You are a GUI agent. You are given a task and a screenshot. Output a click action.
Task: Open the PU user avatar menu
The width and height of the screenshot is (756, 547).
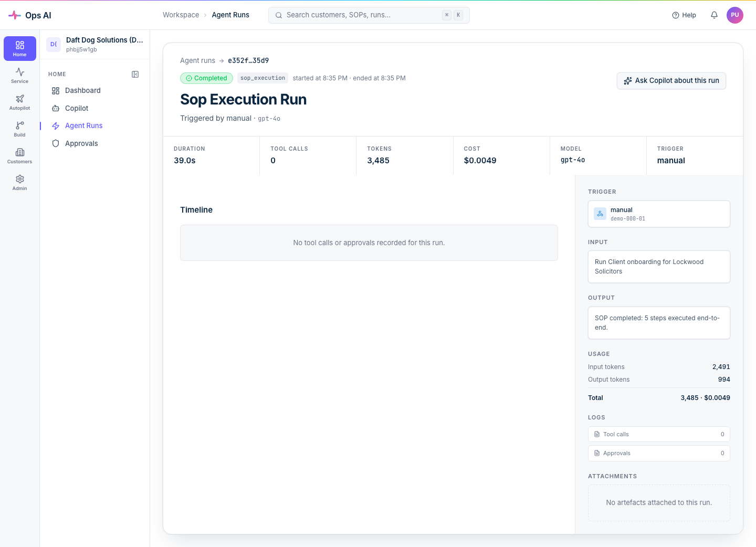coord(735,15)
